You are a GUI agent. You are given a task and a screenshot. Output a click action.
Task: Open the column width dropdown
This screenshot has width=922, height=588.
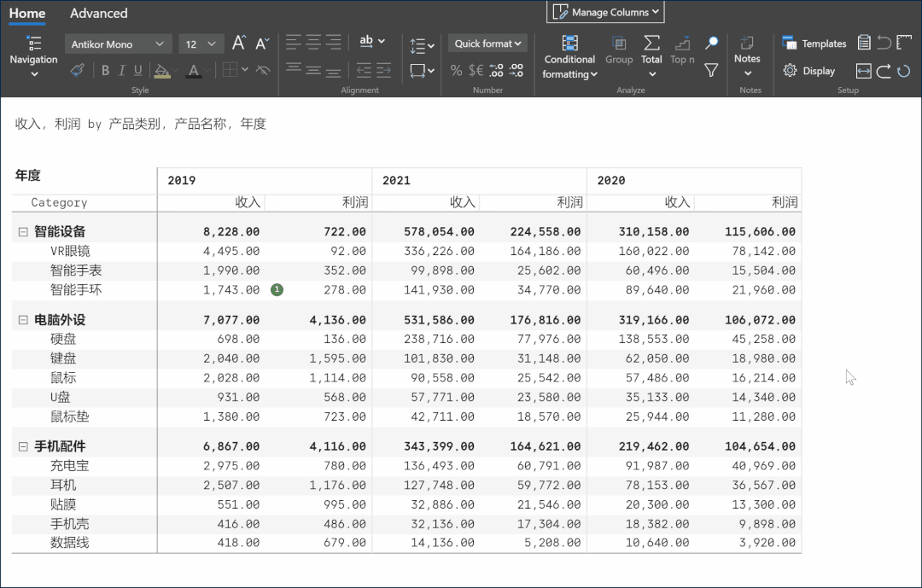tap(422, 71)
